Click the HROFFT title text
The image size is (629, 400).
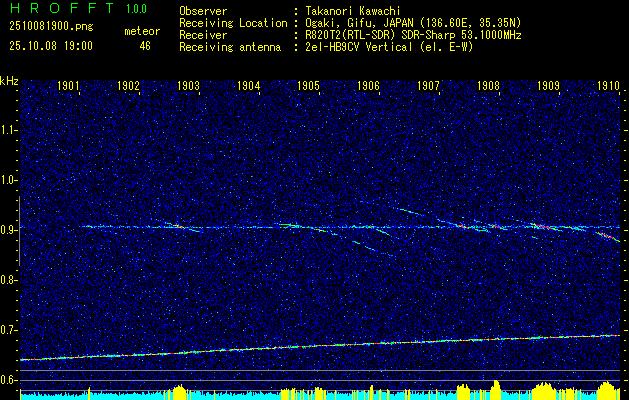61,8
